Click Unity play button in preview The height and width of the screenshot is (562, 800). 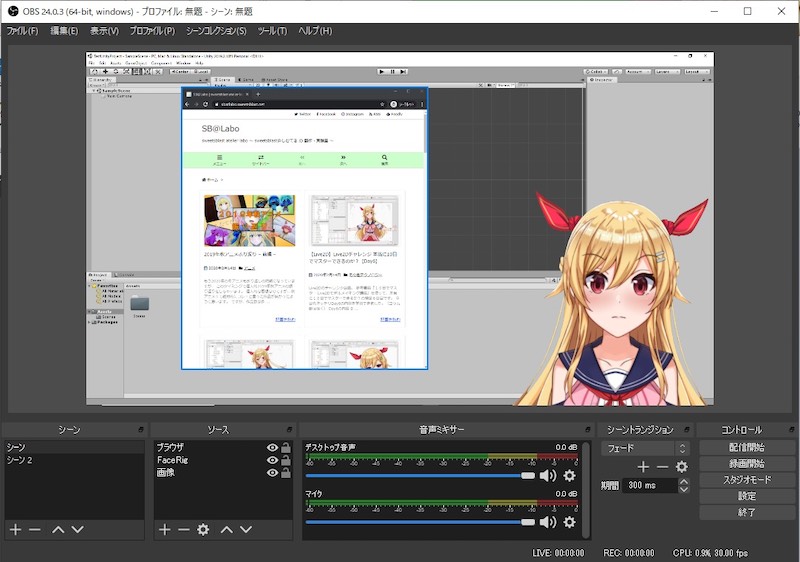(382, 72)
